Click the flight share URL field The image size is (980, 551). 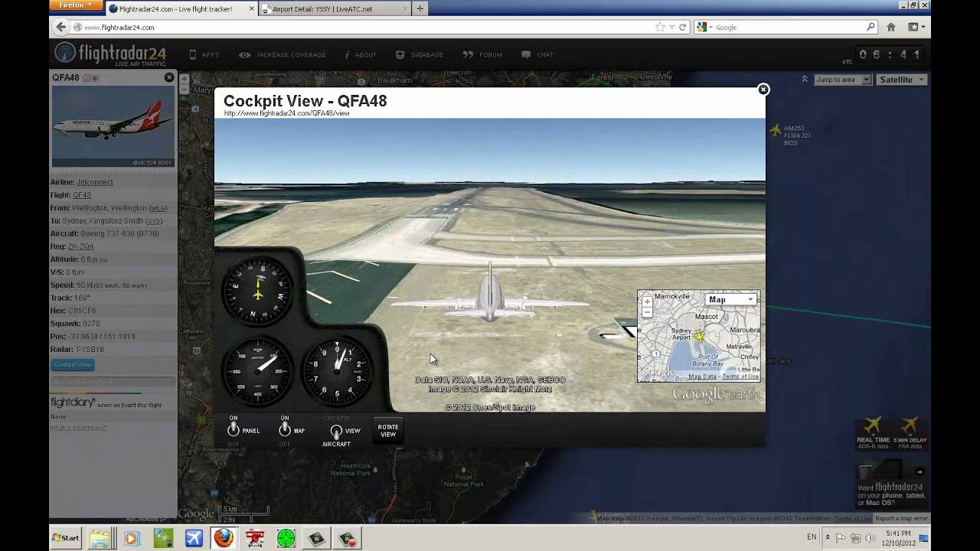[113, 381]
